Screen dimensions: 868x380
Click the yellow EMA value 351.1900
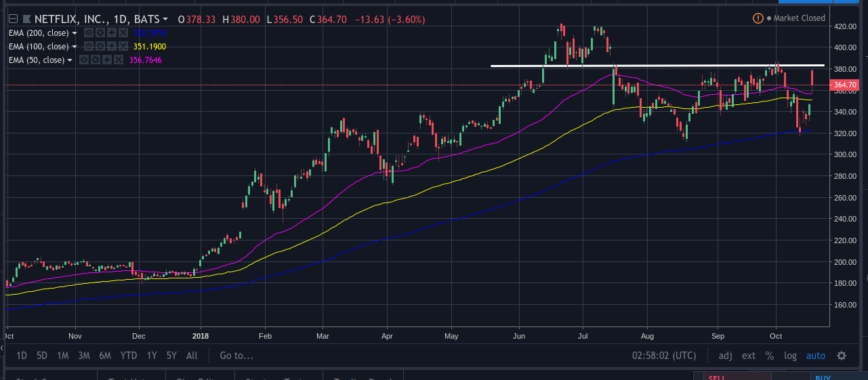150,46
